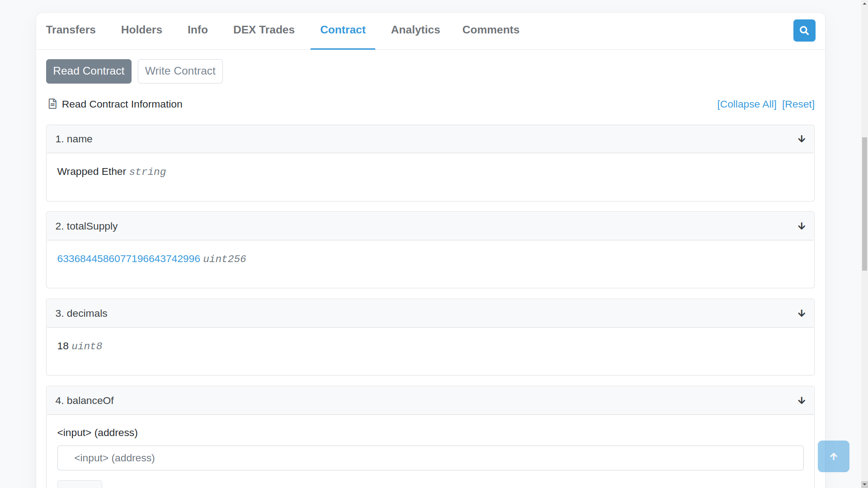Click the totalSupply value link
This screenshot has width=868, height=488.
point(128,258)
